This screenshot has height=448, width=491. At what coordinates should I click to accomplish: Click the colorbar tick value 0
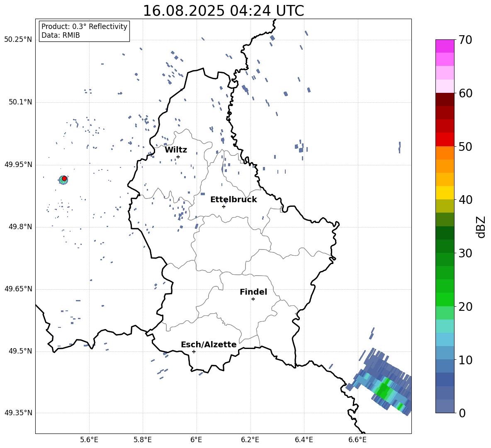[462, 413]
